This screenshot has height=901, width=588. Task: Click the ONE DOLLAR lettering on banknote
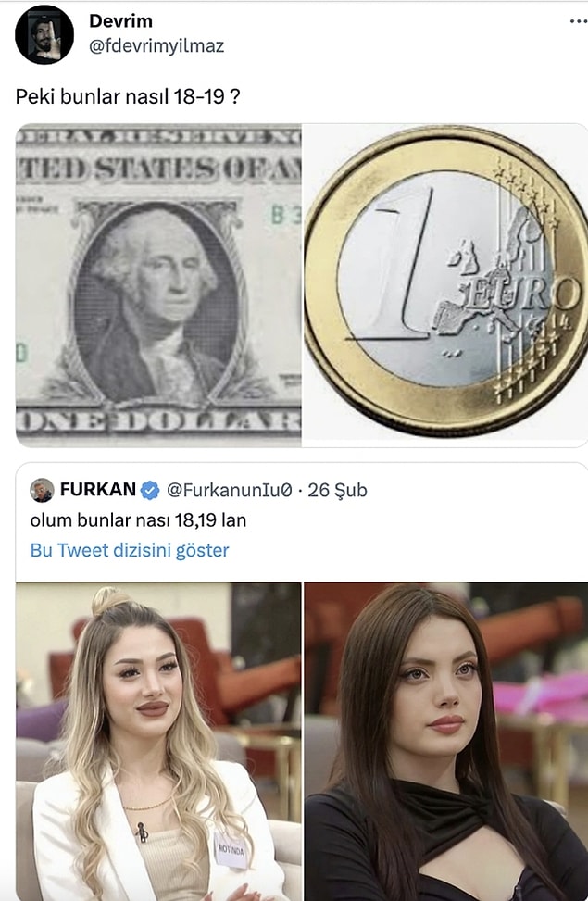pos(158,422)
